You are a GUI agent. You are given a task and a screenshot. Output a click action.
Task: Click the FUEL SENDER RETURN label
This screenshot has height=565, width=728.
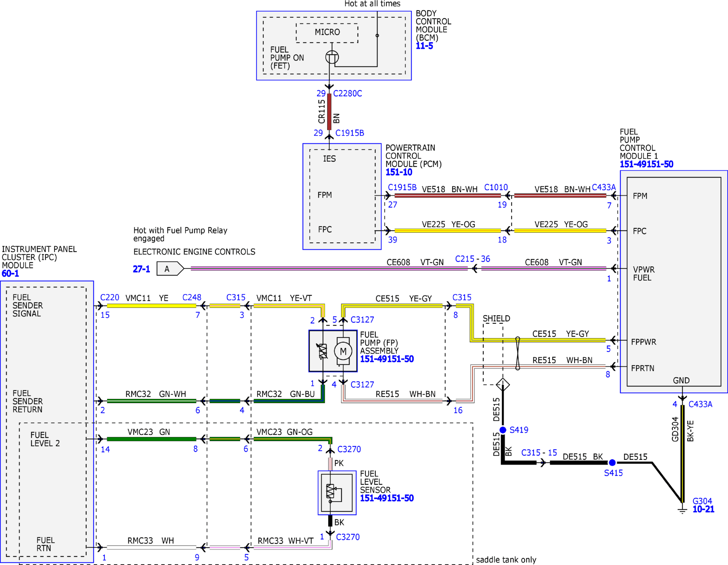coord(28,402)
